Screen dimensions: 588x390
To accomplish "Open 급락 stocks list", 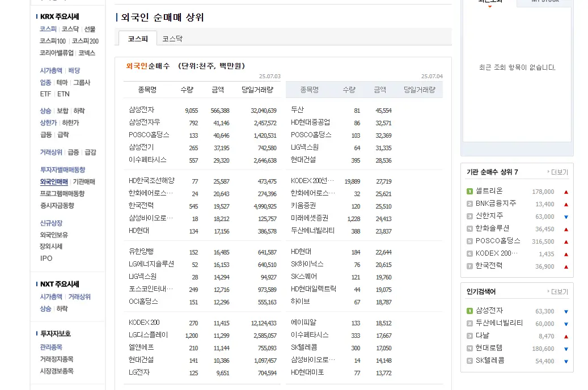I will click(x=63, y=134).
